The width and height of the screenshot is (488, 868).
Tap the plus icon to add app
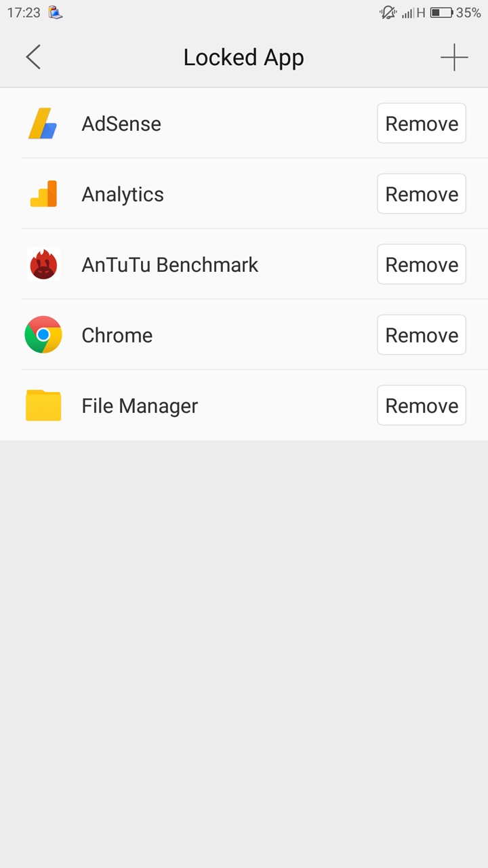454,58
